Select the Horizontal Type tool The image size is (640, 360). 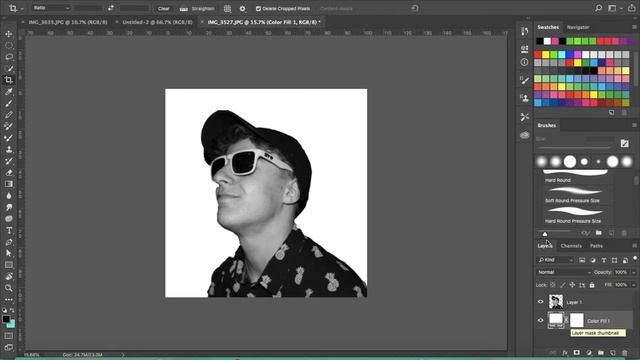pyautogui.click(x=9, y=230)
